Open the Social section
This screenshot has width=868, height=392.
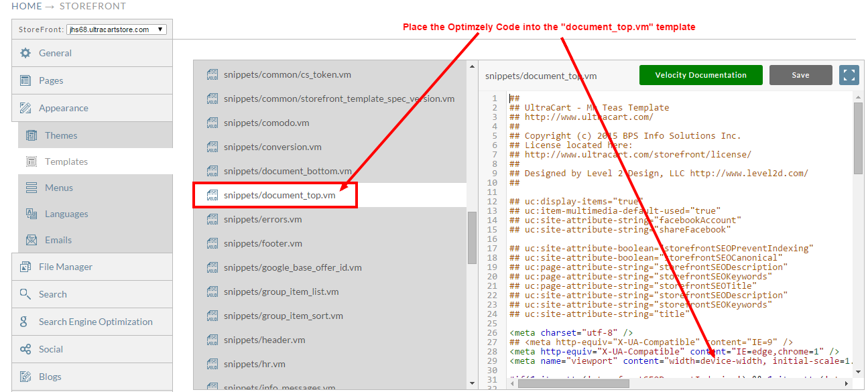[x=92, y=349]
